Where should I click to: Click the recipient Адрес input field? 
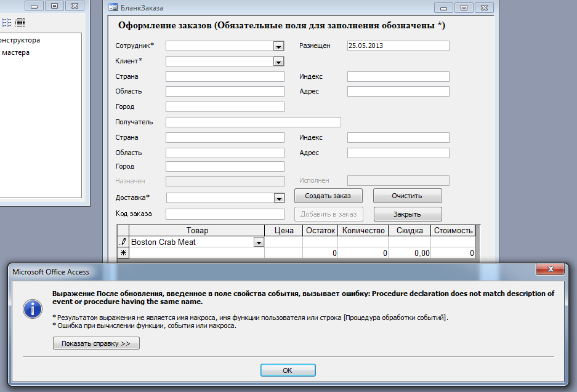tap(398, 153)
